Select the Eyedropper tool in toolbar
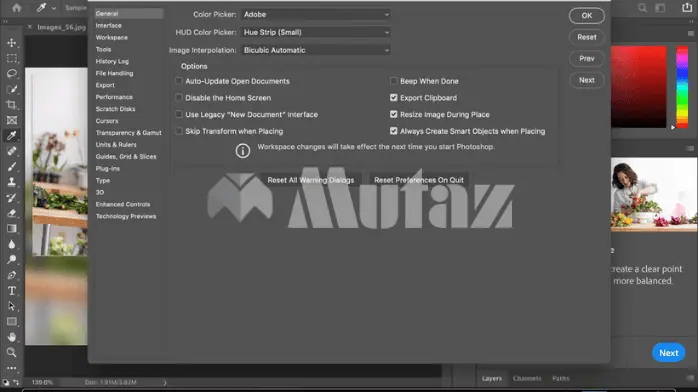The image size is (698, 392). click(x=12, y=135)
